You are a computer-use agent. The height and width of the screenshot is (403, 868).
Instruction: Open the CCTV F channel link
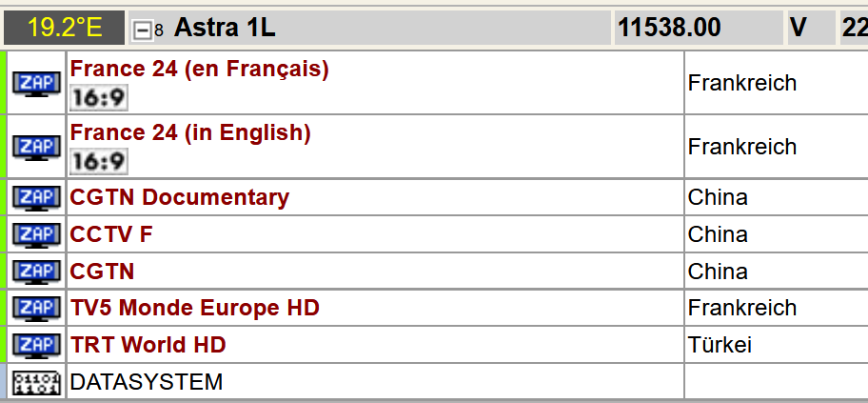111,234
